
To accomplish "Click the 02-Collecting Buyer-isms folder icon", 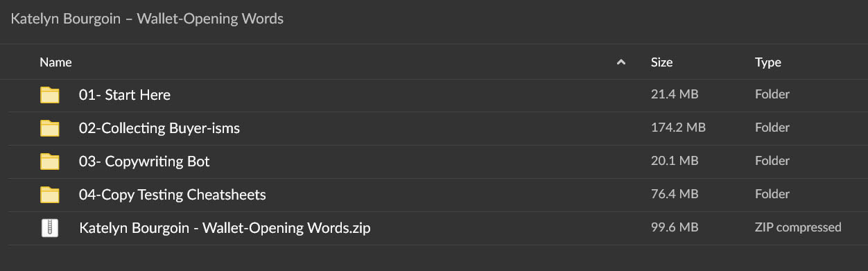I will pos(50,128).
